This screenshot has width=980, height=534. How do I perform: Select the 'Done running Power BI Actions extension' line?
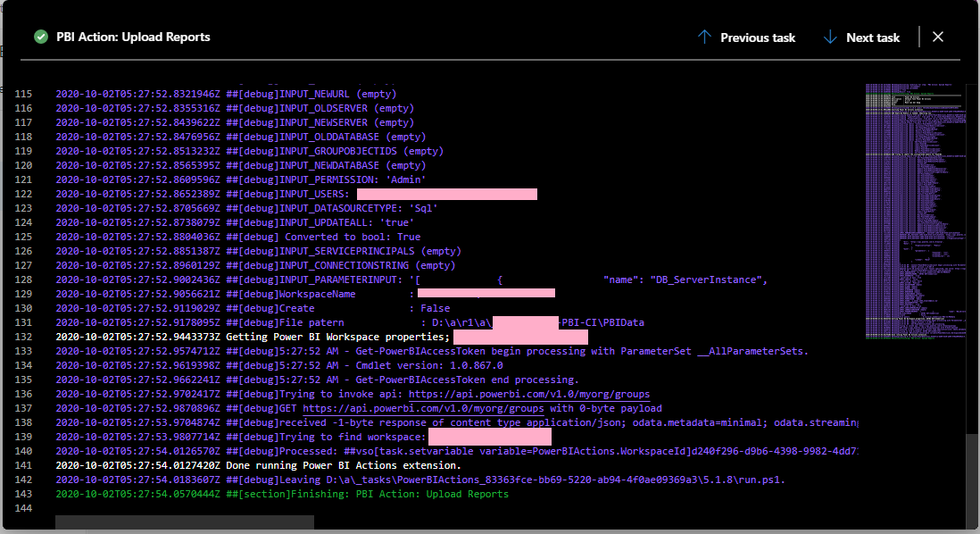coord(348,465)
